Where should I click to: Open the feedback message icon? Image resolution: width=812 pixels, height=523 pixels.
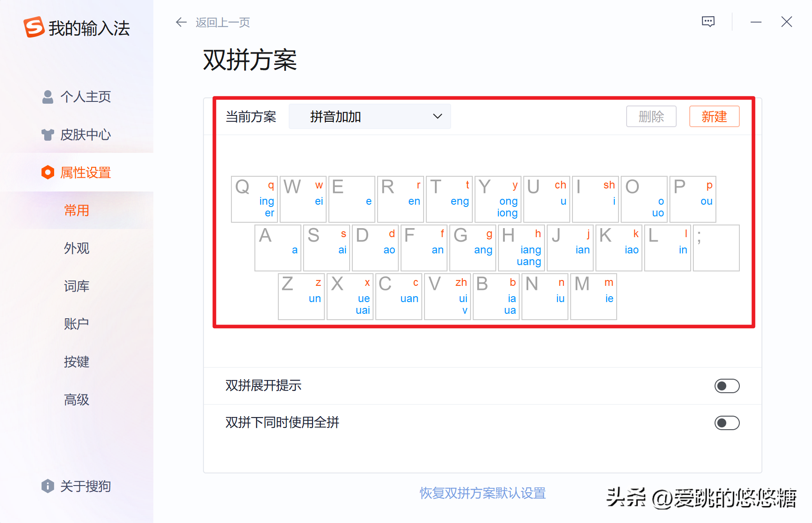coord(708,22)
